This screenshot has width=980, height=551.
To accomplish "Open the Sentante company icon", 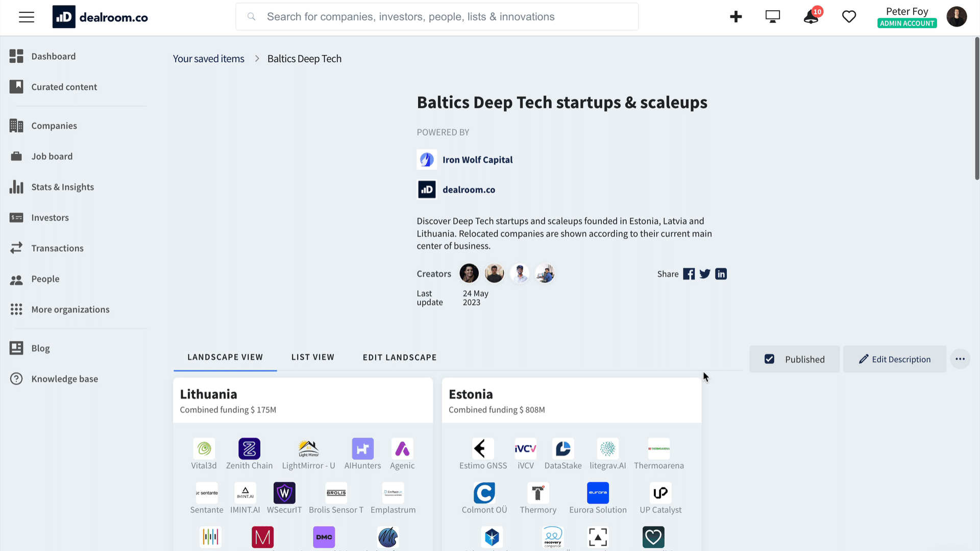I will (207, 493).
